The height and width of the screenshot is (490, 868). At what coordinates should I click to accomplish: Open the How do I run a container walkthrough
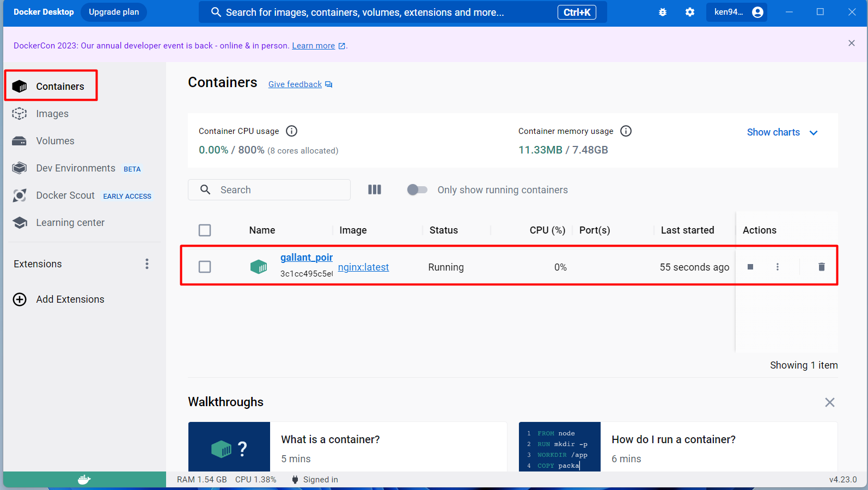coord(678,446)
